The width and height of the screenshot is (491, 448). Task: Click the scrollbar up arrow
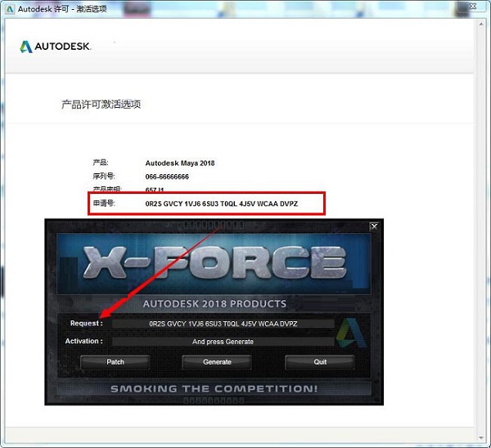pyautogui.click(x=481, y=24)
